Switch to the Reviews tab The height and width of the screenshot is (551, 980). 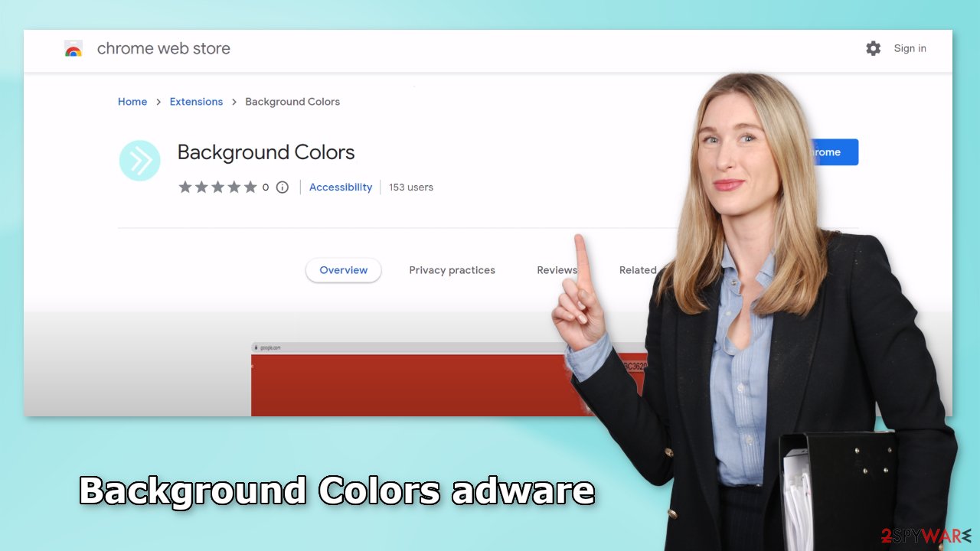pyautogui.click(x=557, y=270)
